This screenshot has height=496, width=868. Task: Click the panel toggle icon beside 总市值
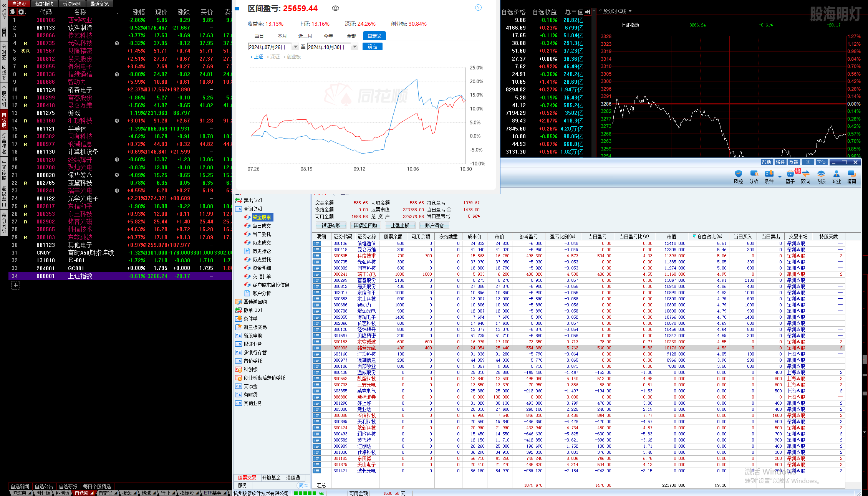click(588, 12)
